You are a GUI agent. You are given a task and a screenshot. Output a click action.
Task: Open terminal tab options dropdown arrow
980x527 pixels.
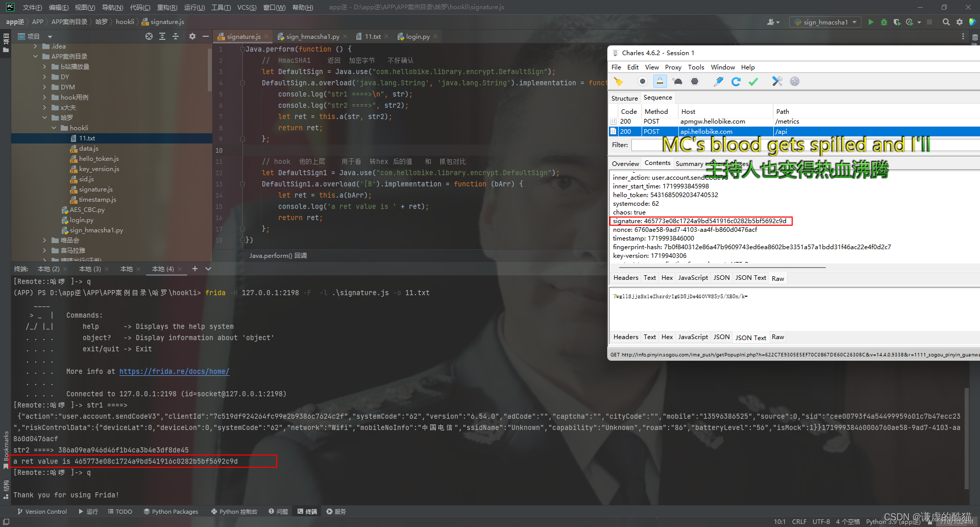click(x=208, y=269)
